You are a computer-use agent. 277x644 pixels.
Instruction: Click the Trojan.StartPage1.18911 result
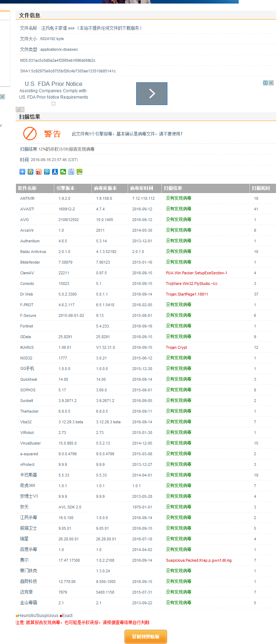(x=187, y=294)
